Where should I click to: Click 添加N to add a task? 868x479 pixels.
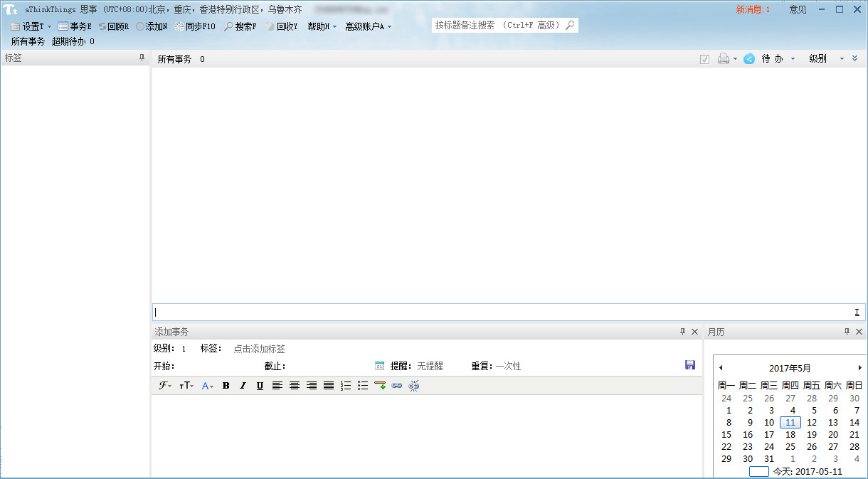(152, 26)
